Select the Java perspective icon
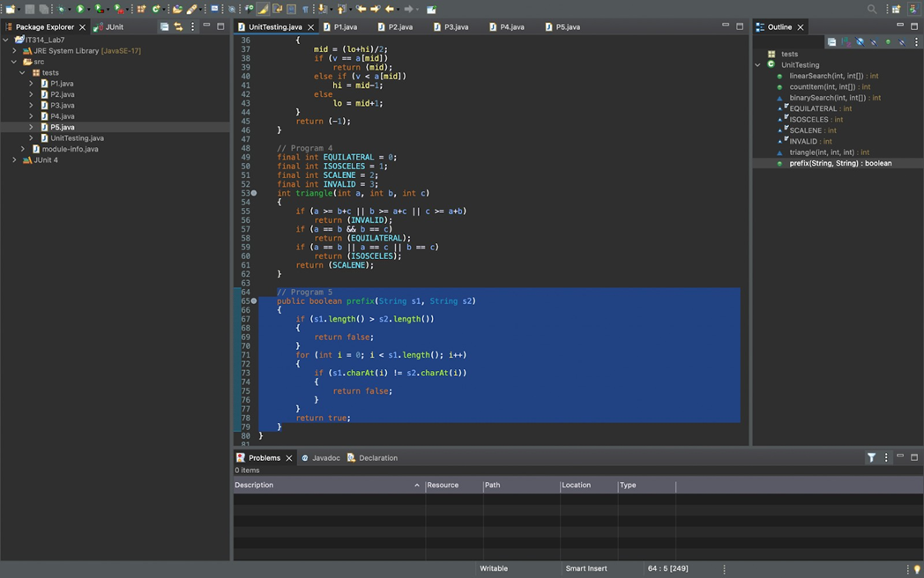 coord(913,10)
